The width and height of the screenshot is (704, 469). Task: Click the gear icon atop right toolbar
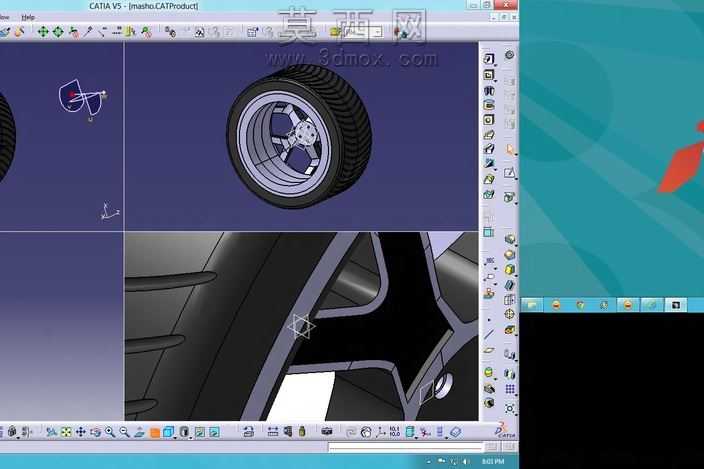click(510, 55)
